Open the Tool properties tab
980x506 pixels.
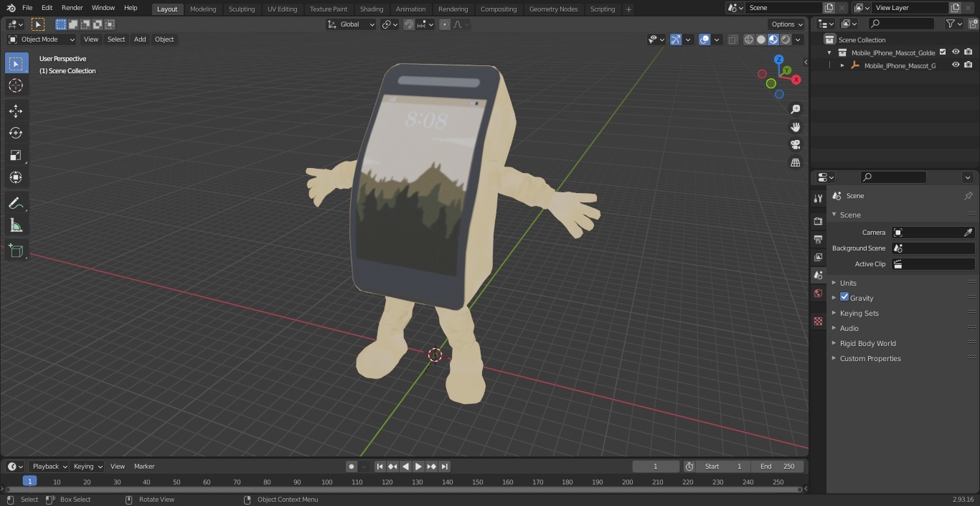[x=818, y=198]
